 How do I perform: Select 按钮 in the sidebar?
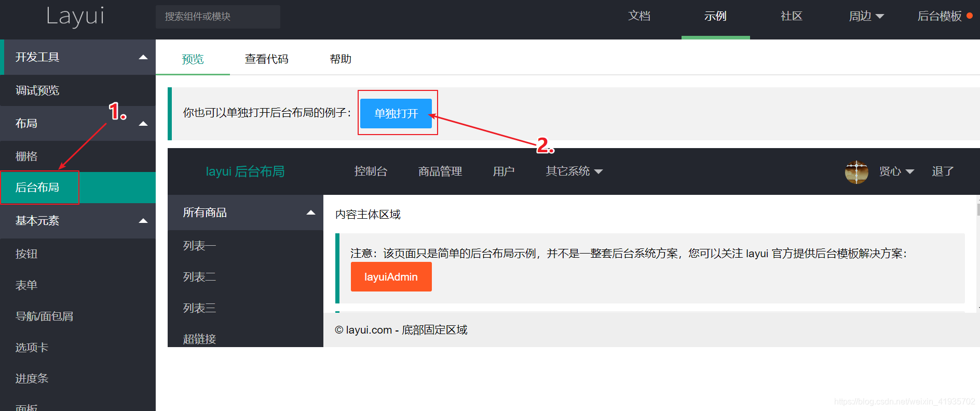click(x=78, y=254)
